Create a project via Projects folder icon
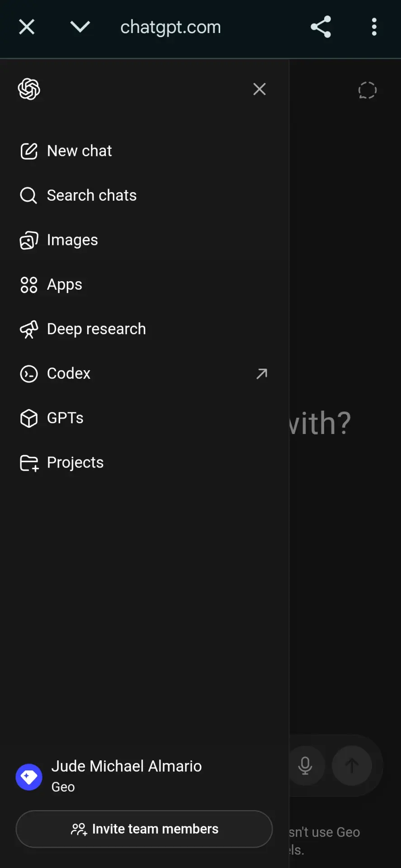401x868 pixels. coord(29,463)
